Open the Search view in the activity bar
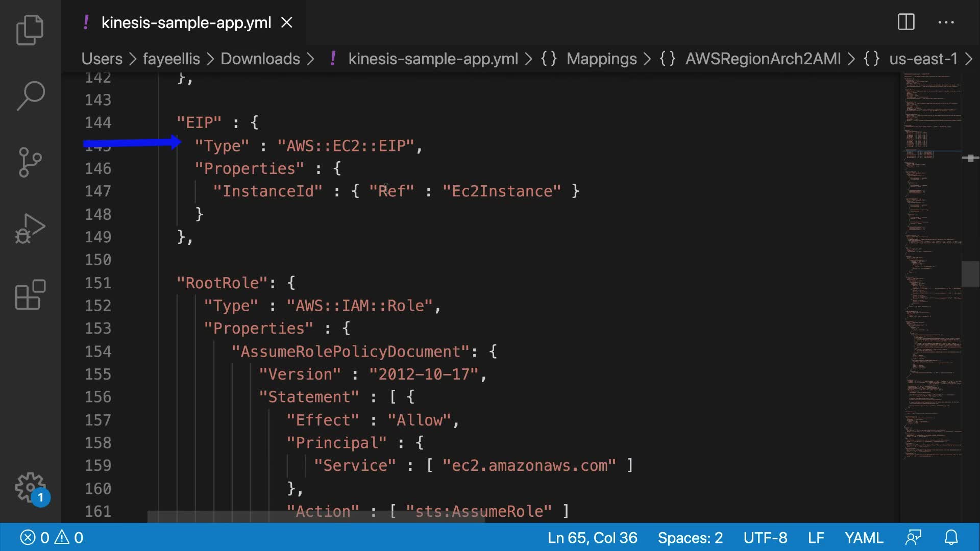This screenshot has height=551, width=980. click(30, 95)
